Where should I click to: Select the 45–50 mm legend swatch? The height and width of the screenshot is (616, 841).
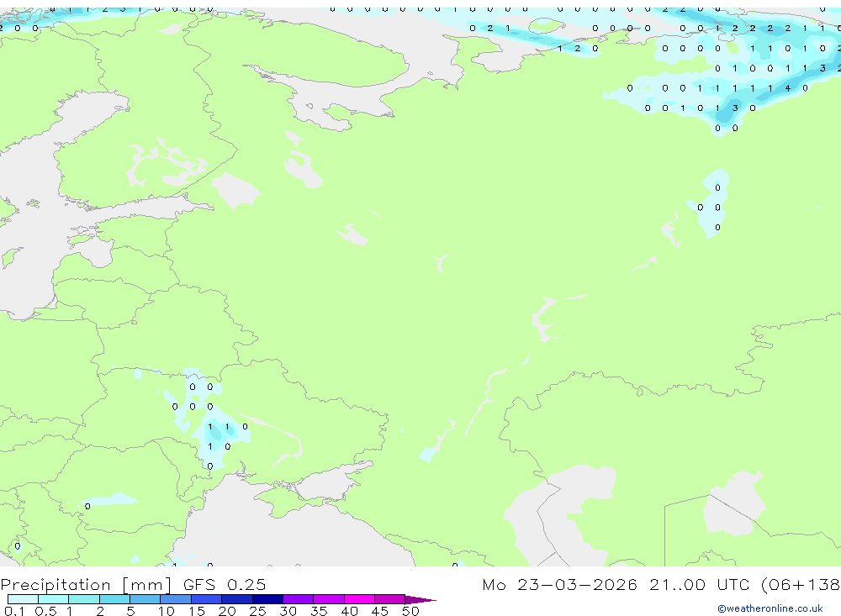tap(390, 599)
